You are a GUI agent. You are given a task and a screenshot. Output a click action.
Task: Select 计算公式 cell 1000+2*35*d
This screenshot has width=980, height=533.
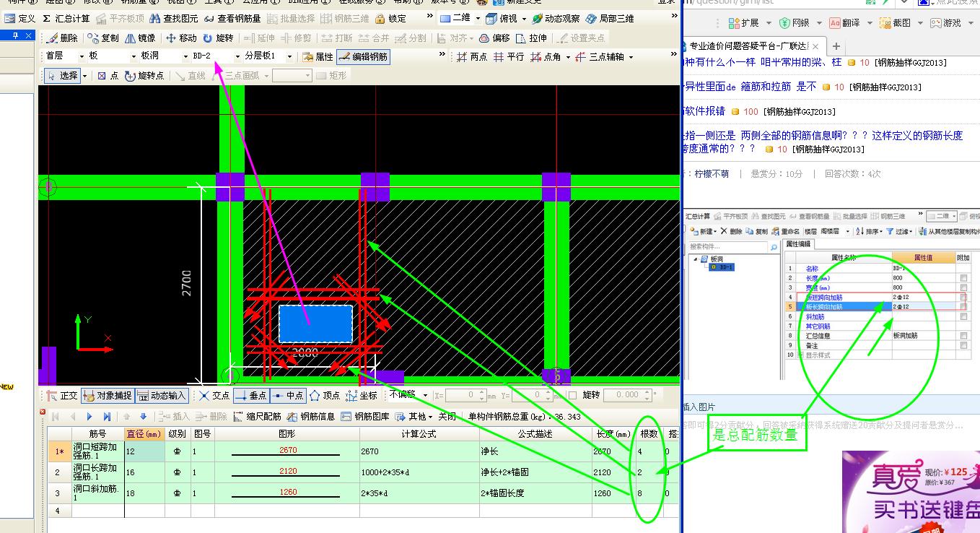pyautogui.click(x=419, y=472)
